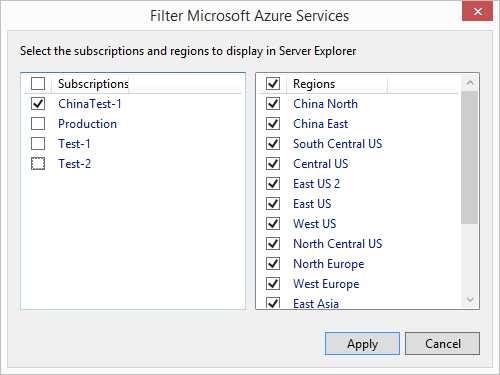Check the Test-2 subscription checkbox
The width and height of the screenshot is (500, 375).
tap(38, 164)
